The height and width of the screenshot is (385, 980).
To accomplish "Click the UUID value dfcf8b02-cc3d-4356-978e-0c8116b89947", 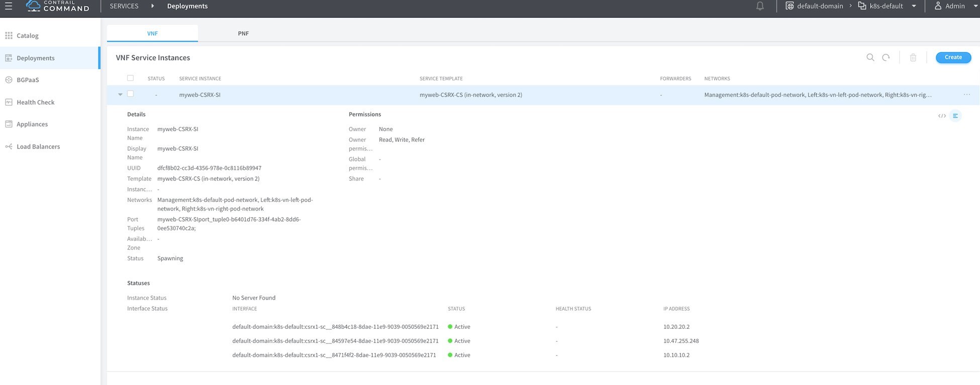I will pyautogui.click(x=209, y=168).
